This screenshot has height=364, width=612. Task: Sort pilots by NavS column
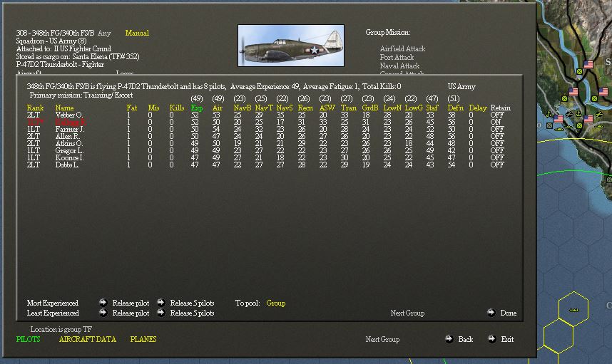pyautogui.click(x=285, y=108)
